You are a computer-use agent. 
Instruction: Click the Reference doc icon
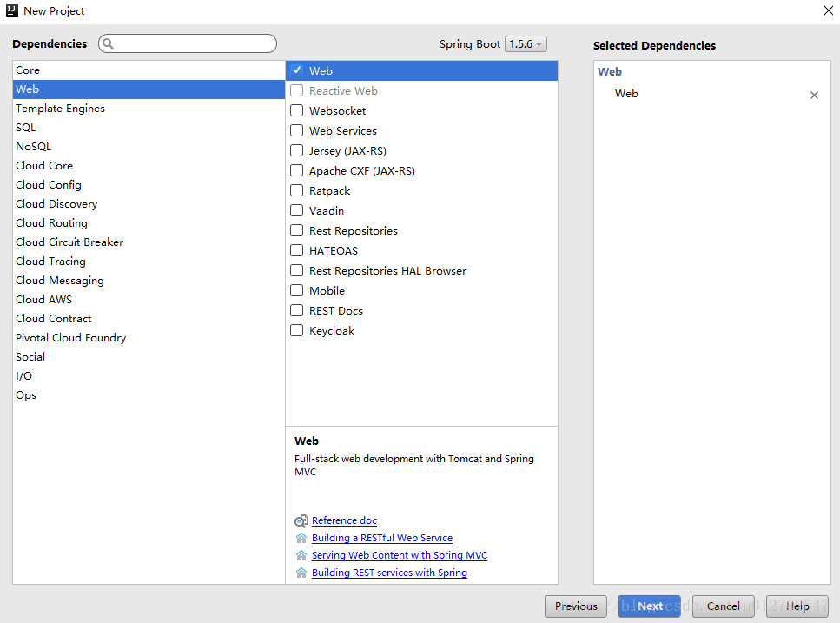click(301, 520)
